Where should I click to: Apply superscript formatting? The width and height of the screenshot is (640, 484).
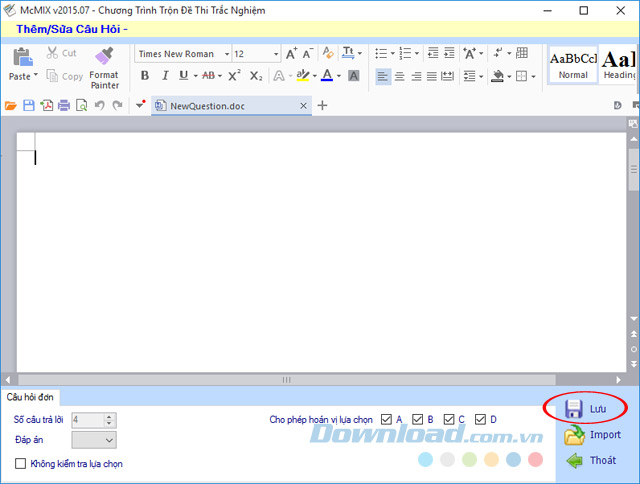234,76
